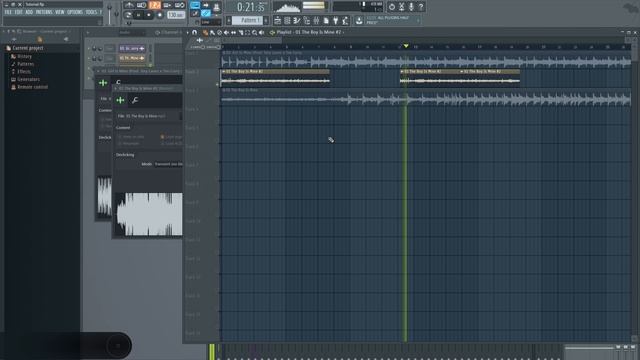Click the microphone icon in top toolbar
Screen dimensions: 640x360
[411, 7]
